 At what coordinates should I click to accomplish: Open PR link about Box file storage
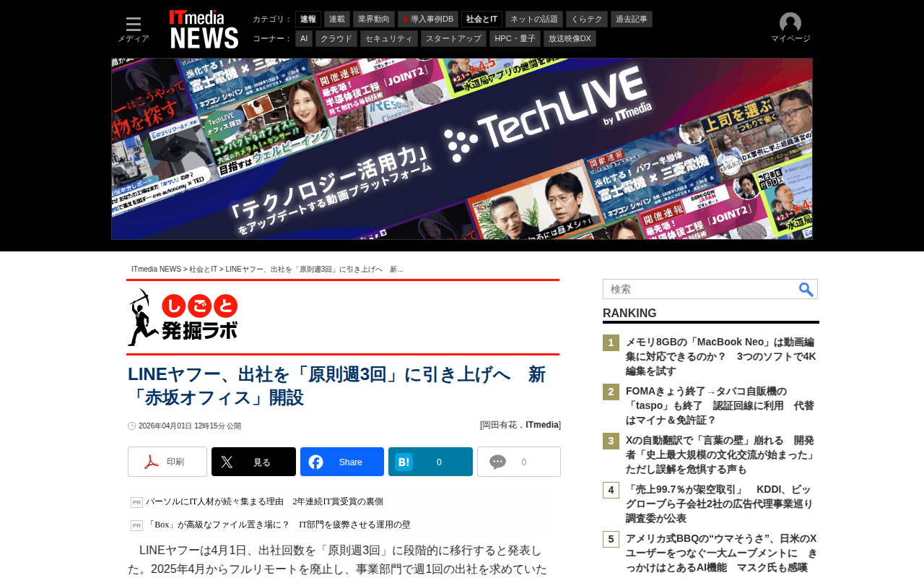(x=278, y=525)
